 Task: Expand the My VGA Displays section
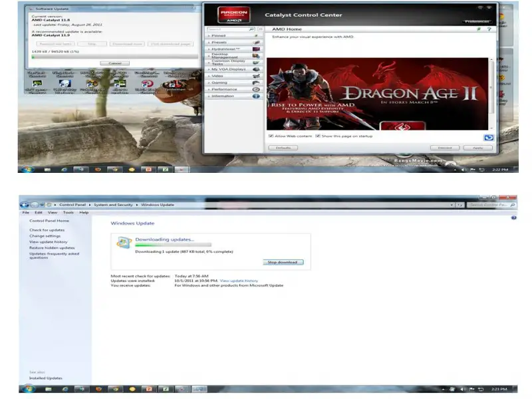(x=233, y=69)
